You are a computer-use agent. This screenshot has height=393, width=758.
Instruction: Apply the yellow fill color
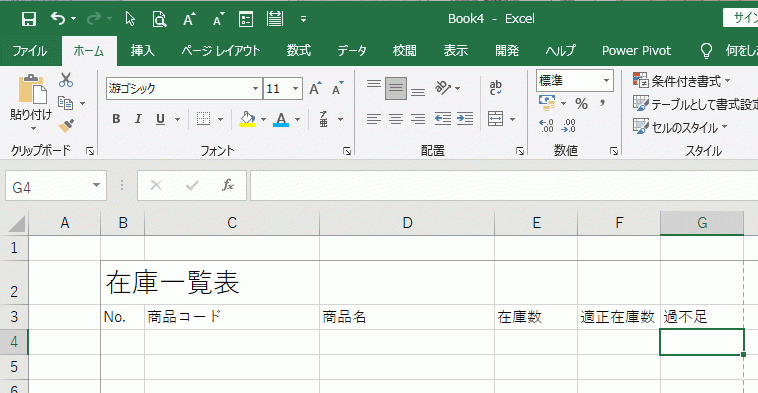pyautogui.click(x=247, y=119)
